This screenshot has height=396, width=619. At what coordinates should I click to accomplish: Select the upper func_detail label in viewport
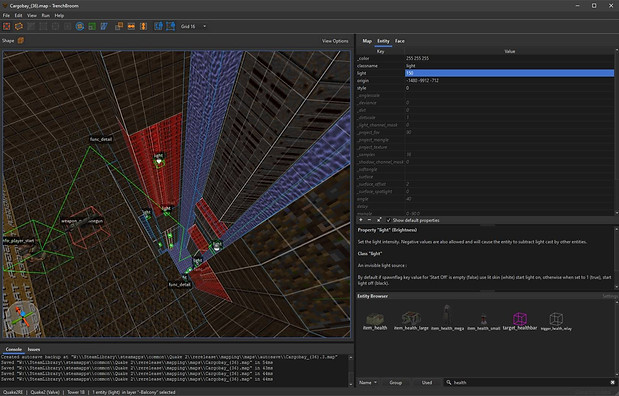click(101, 139)
